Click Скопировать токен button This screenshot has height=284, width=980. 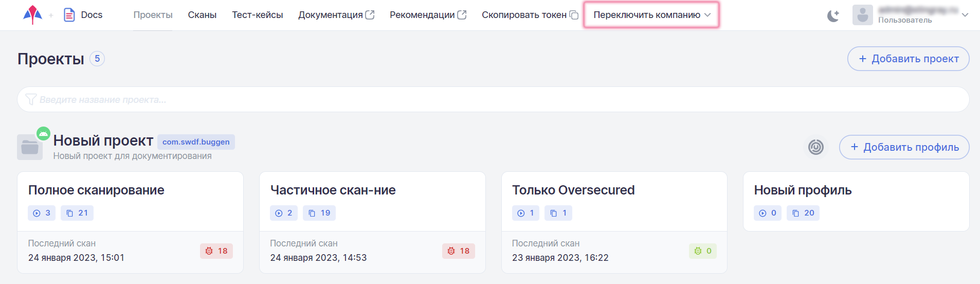pos(530,15)
